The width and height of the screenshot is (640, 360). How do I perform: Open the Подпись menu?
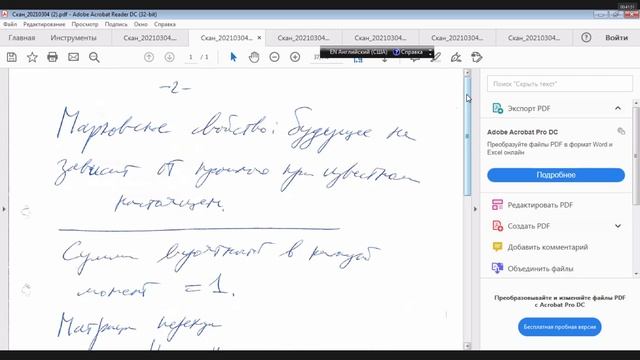(116, 24)
